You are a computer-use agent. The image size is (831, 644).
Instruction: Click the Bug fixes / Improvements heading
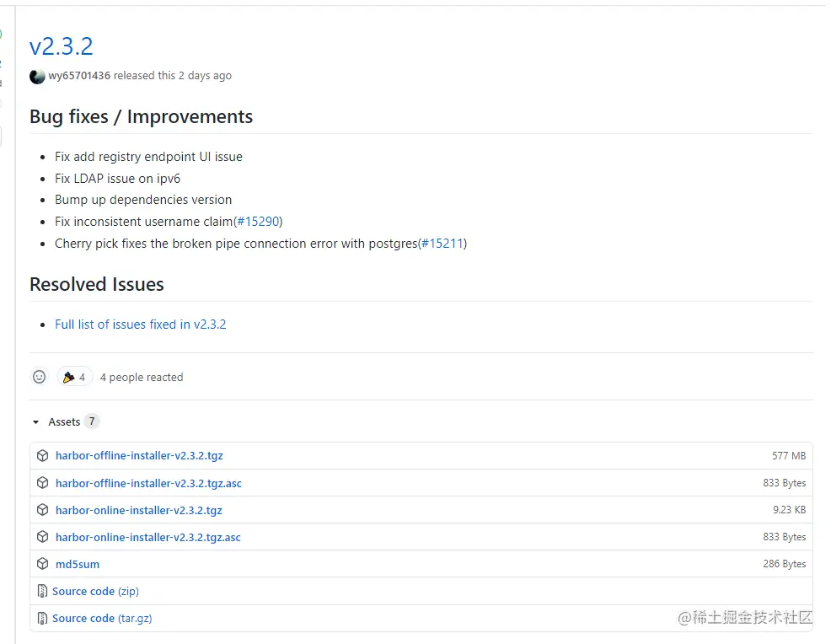pos(141,116)
